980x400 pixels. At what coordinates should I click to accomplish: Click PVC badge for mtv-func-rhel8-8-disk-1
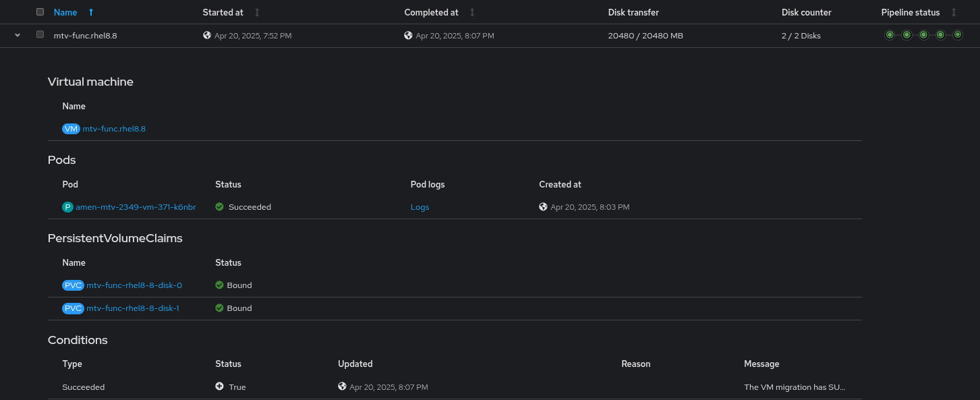point(73,308)
